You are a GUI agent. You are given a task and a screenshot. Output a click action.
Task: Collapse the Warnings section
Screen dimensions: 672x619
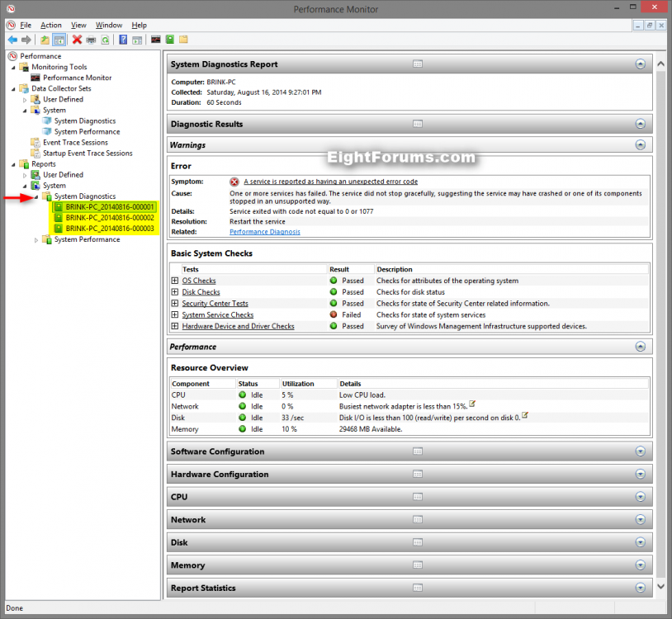(x=640, y=144)
